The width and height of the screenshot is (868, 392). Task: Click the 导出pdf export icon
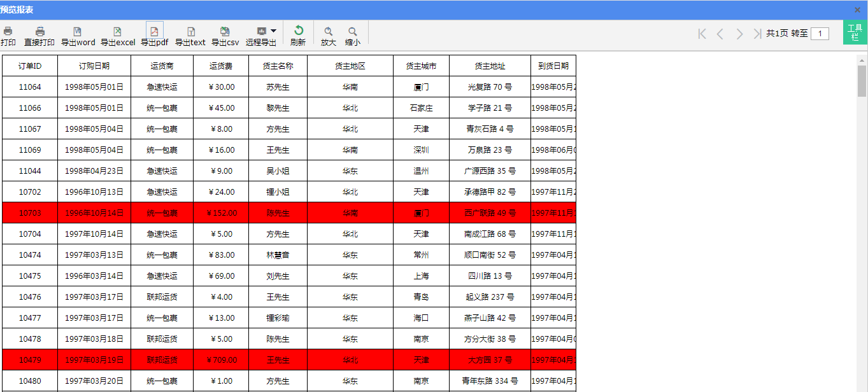click(154, 32)
